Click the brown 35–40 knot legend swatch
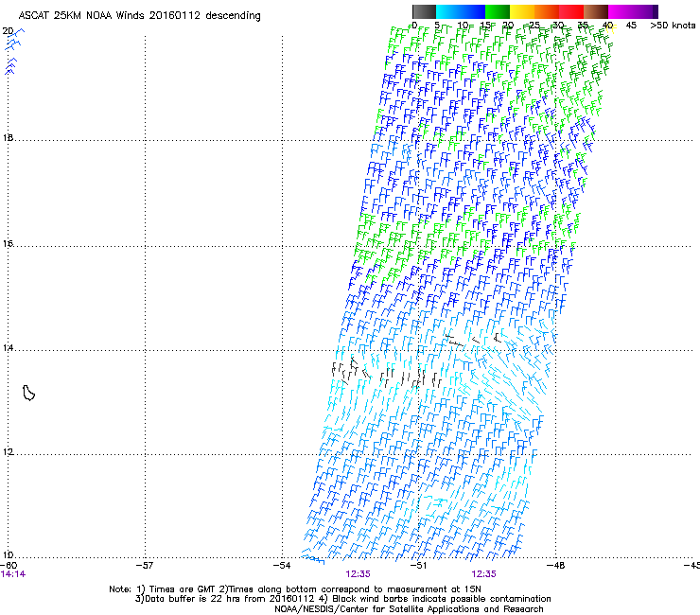 coord(596,11)
